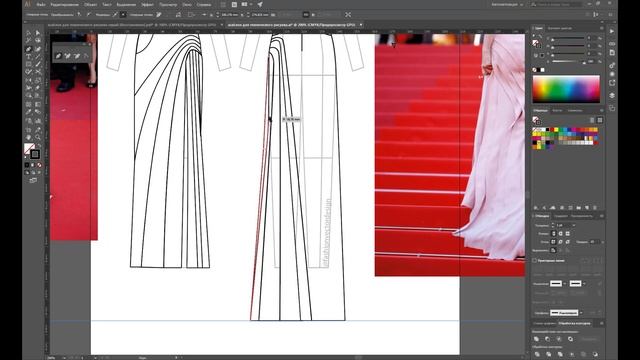Set None fill button below color boxes
The image size is (640, 360).
[39, 165]
